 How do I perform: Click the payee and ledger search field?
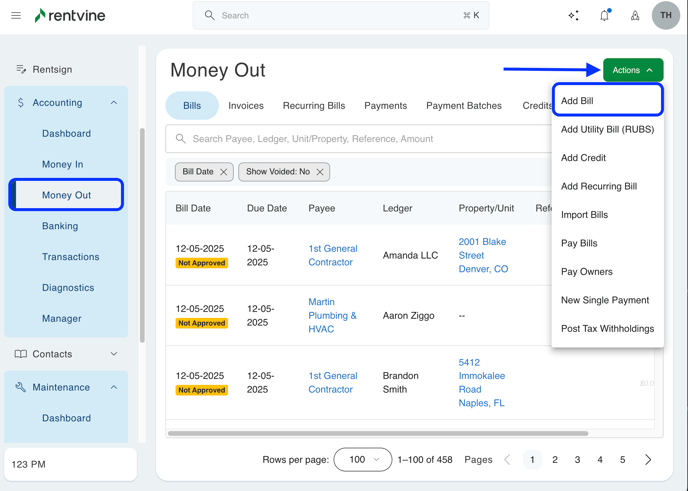coord(360,139)
